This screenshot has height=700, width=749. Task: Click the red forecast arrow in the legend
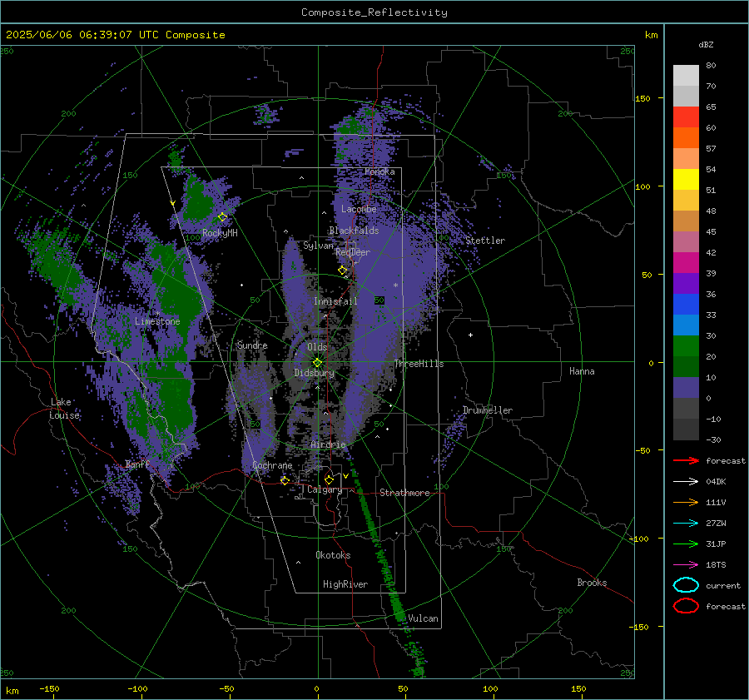[x=686, y=460]
